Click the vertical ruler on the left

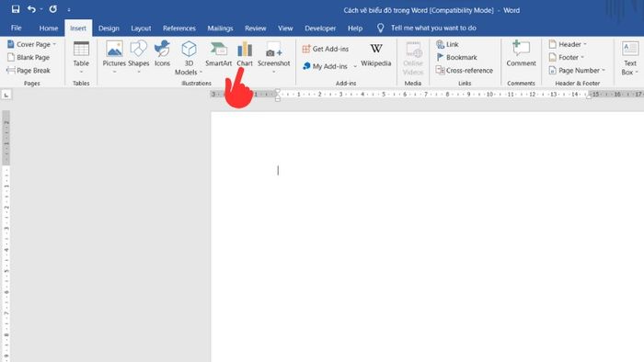click(x=6, y=236)
